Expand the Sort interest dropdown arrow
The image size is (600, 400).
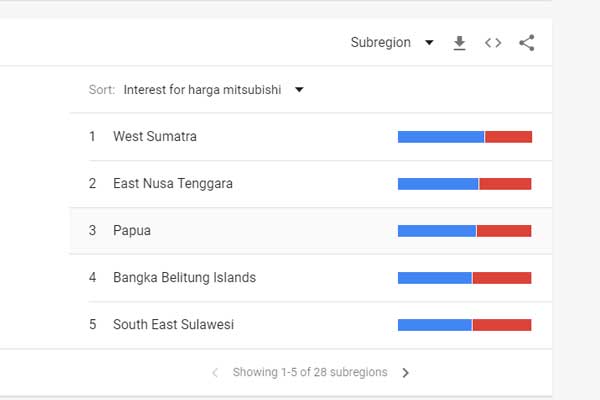coord(299,90)
